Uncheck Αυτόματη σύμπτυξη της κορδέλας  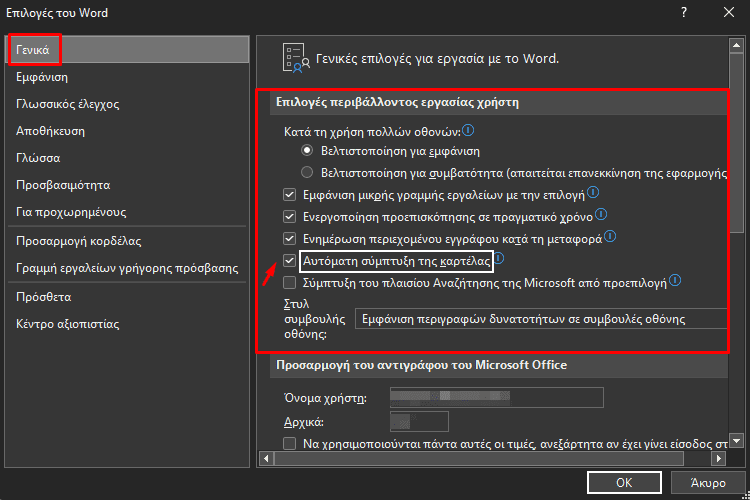tap(289, 261)
